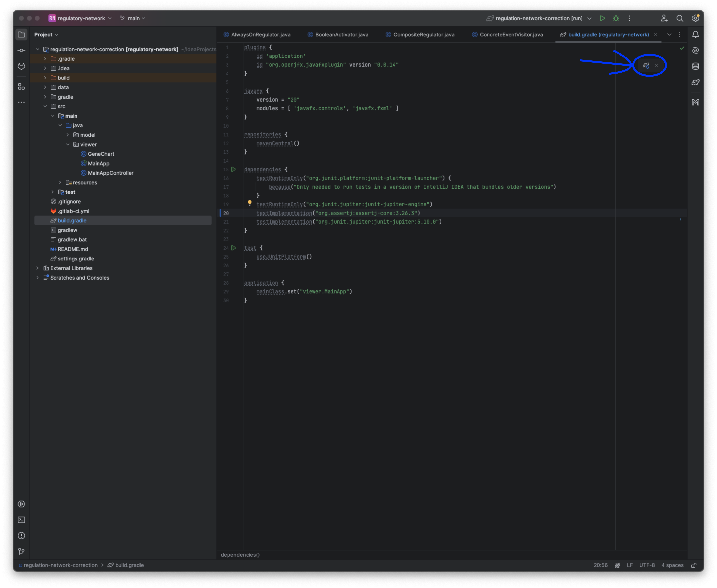Load Gradle changes floating button
717x588 pixels.
646,65
